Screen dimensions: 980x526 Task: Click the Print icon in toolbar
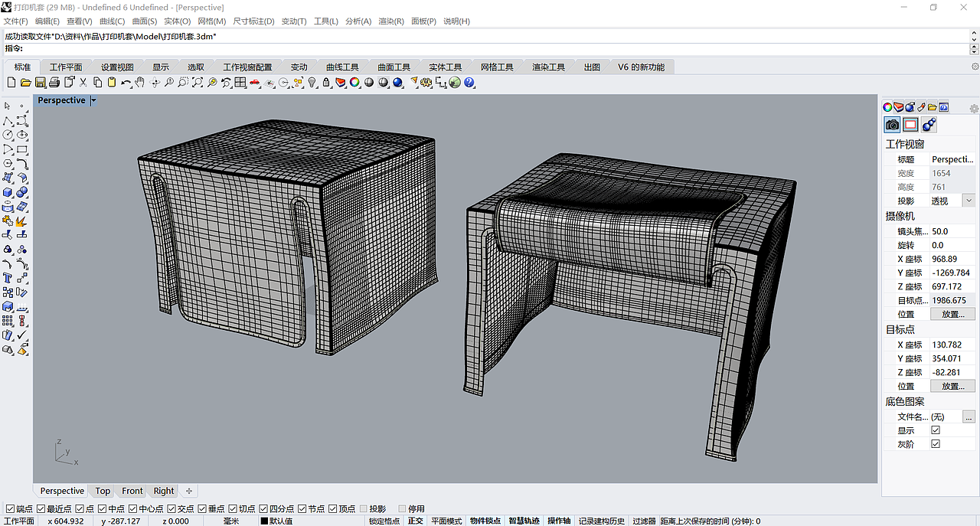point(54,83)
